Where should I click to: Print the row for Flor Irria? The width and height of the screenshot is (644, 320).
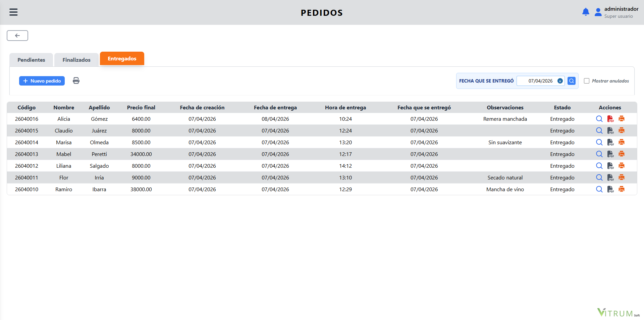click(622, 177)
